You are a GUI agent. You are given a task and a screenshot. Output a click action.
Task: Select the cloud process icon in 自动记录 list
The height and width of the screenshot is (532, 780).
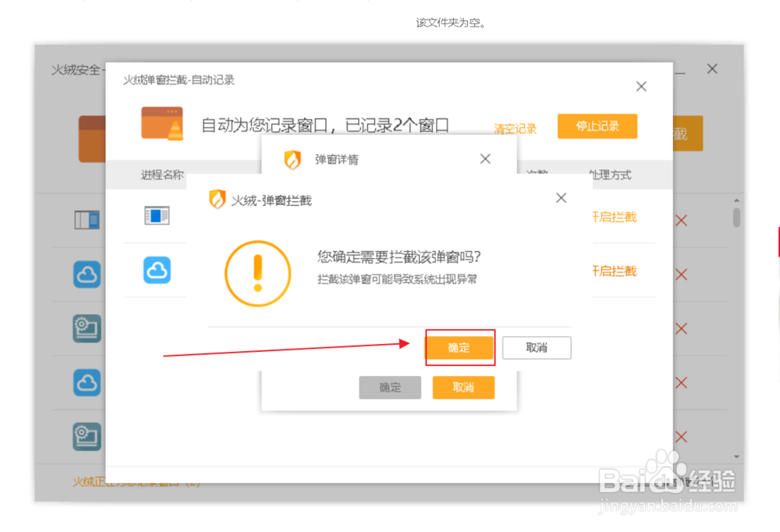click(158, 270)
